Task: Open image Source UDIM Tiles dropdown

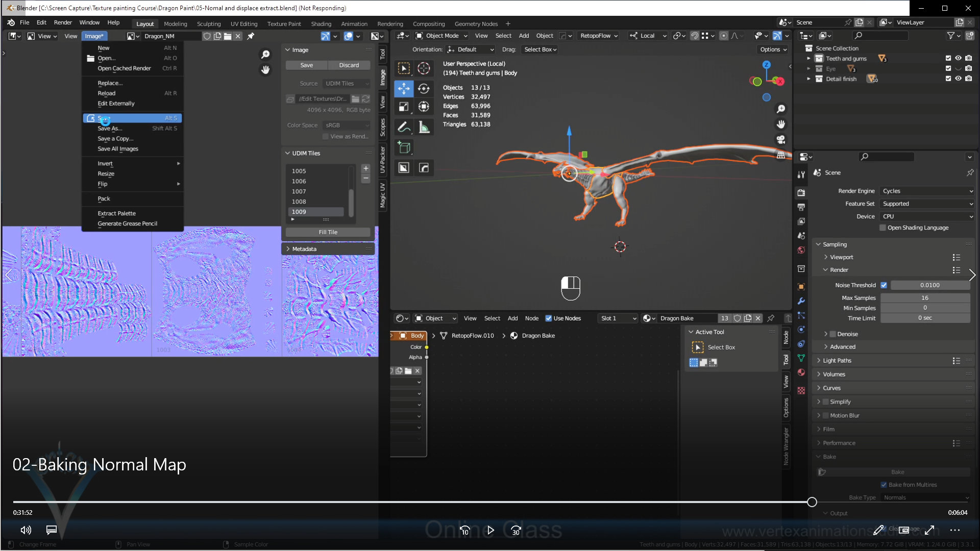Action: click(347, 84)
